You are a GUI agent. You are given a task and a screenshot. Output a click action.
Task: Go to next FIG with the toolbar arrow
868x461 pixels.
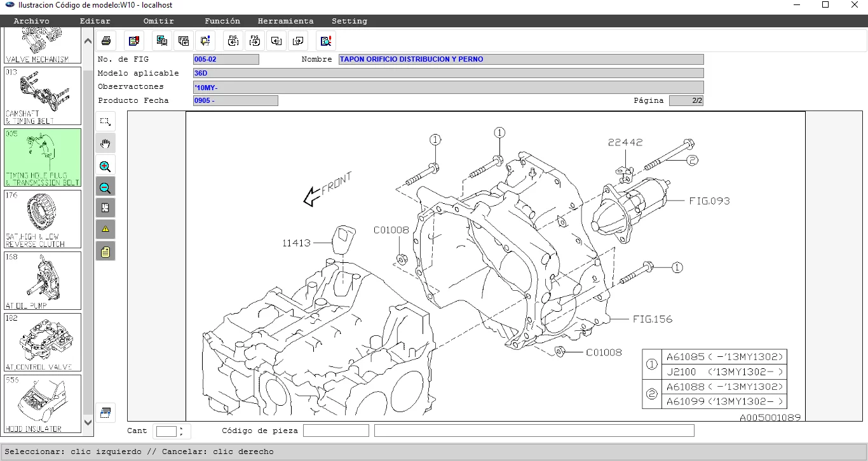tap(255, 41)
